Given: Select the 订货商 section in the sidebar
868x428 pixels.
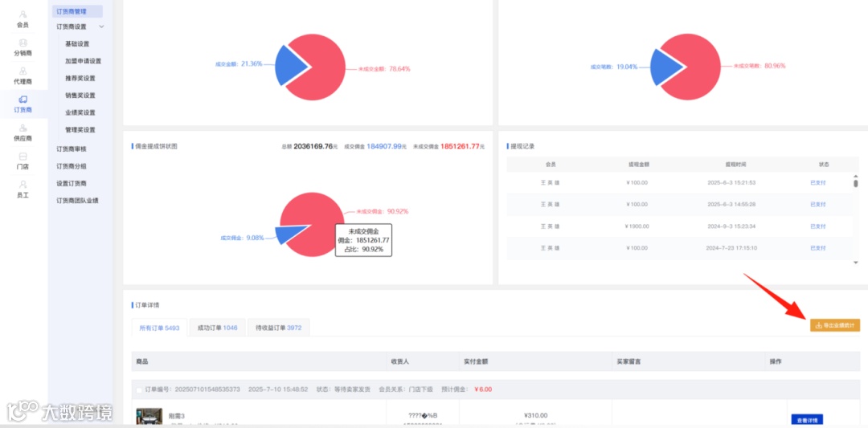Looking at the screenshot, I should pos(23,104).
